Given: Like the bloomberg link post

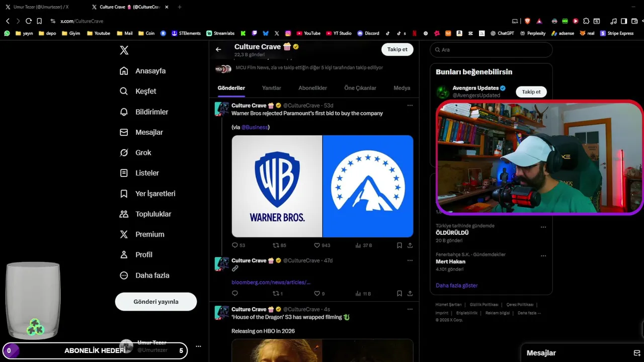Looking at the screenshot, I should pos(319,294).
